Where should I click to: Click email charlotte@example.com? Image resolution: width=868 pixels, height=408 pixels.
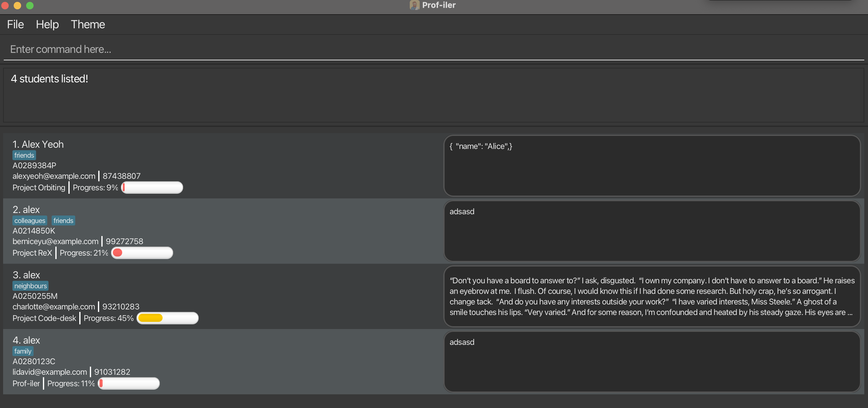[x=54, y=307]
